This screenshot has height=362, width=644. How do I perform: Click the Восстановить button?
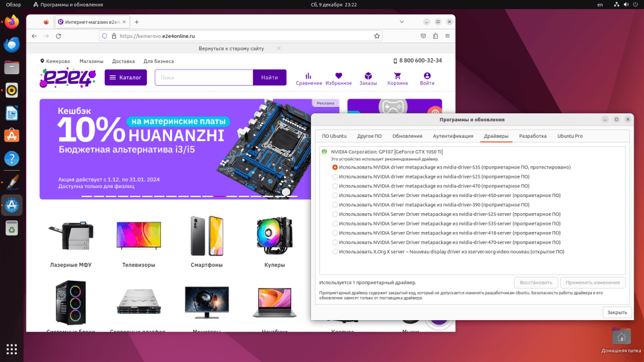point(536,283)
